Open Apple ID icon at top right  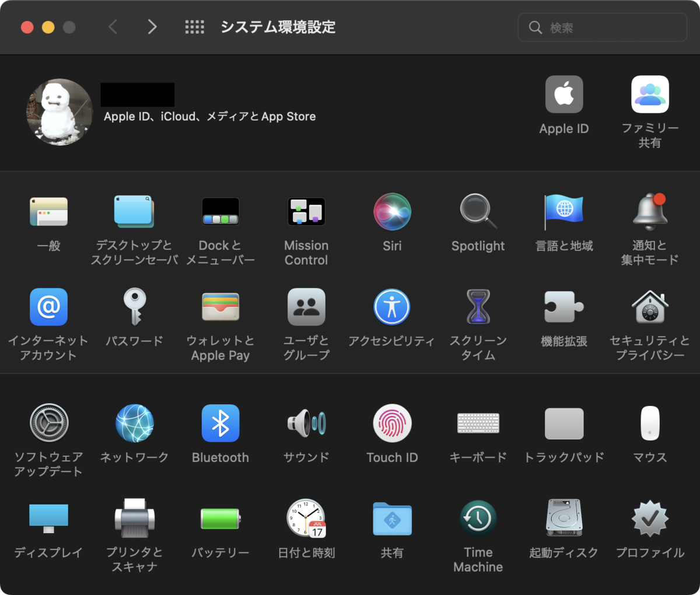tap(564, 94)
